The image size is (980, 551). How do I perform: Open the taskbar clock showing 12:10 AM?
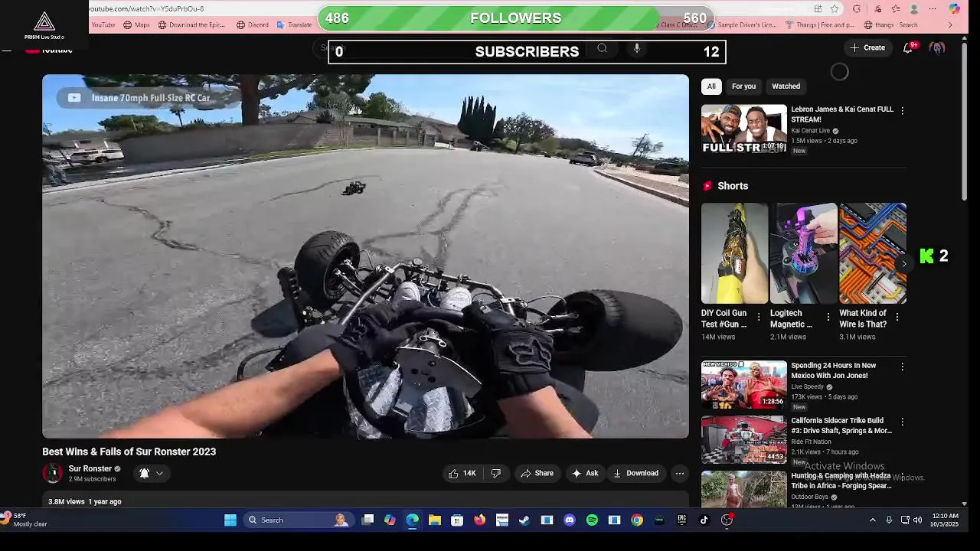pyautogui.click(x=945, y=520)
